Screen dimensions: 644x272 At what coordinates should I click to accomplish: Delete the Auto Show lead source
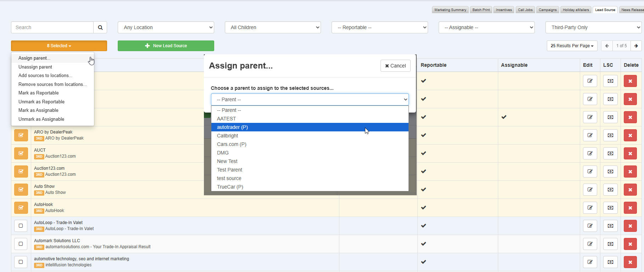point(630,190)
